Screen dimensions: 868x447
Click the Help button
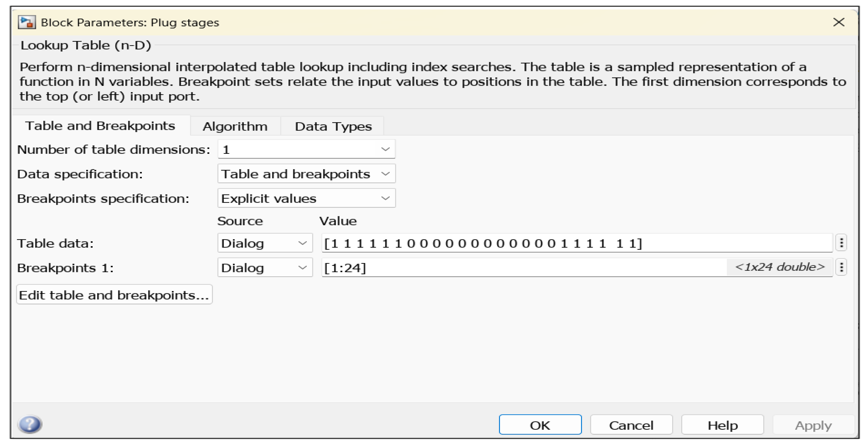[x=723, y=425]
